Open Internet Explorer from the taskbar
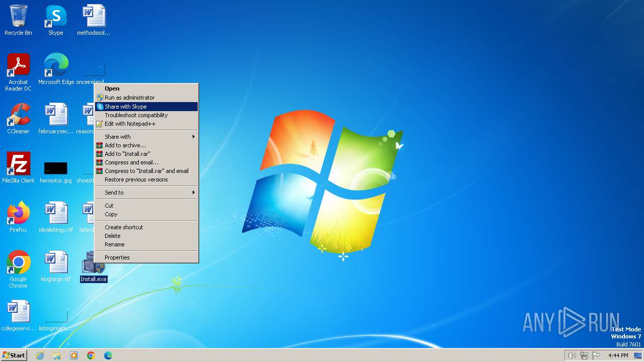The height and width of the screenshot is (362, 644). tap(40, 355)
